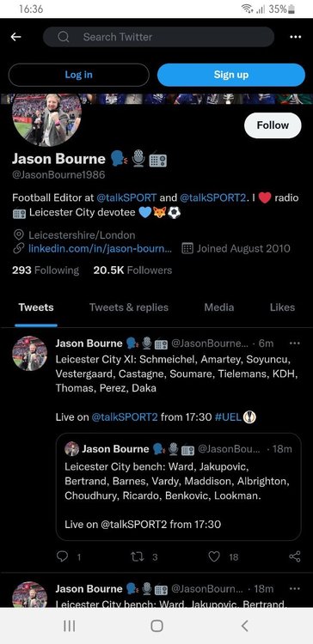
Task: Tap reply icon on Leicester City XI tweet
Action: 62,556
